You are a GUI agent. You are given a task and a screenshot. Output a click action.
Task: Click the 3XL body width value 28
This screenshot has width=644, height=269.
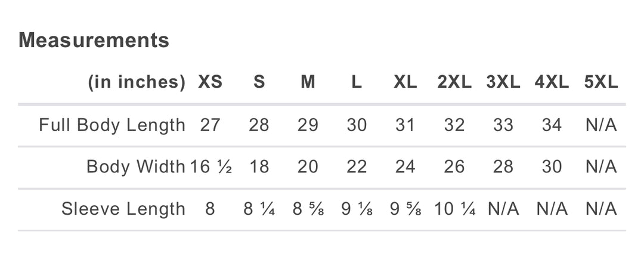coord(503,167)
